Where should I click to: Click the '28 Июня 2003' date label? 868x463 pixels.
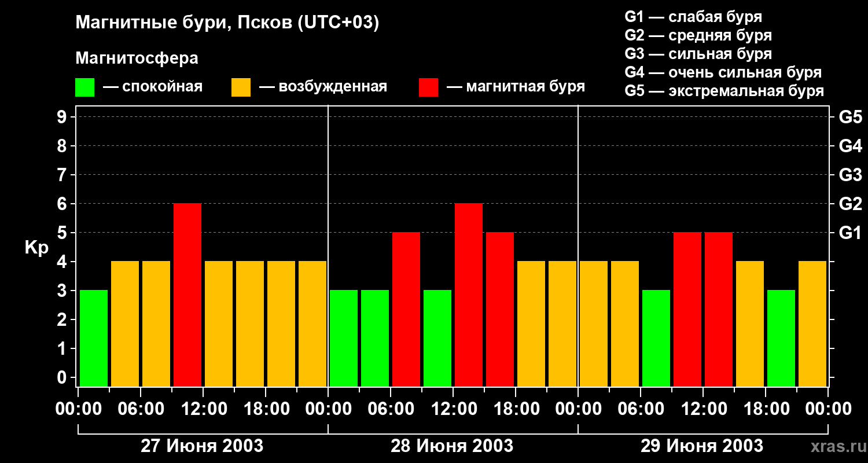pos(452,446)
